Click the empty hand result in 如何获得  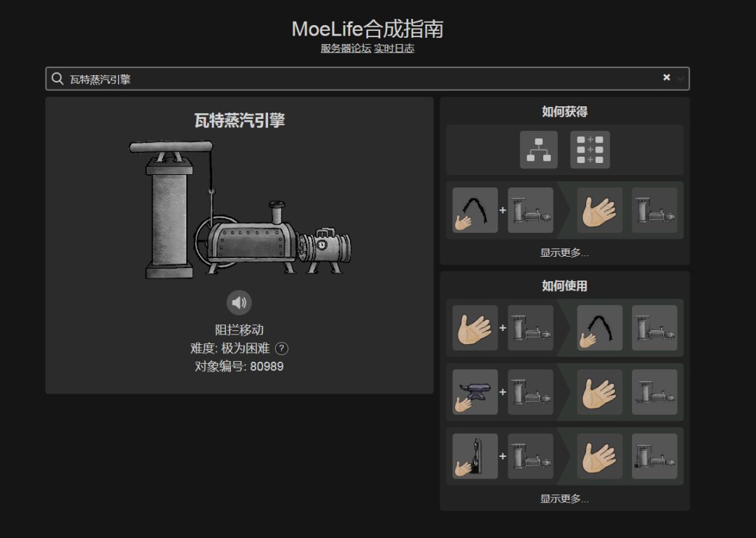click(600, 210)
